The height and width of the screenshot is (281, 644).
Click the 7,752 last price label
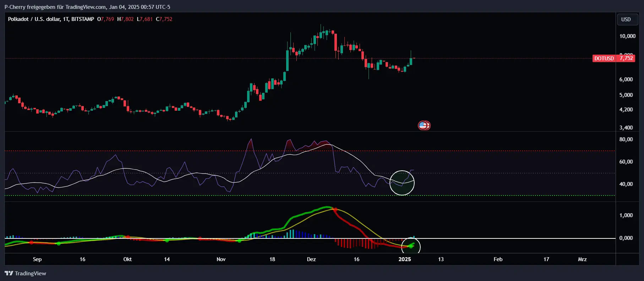click(x=626, y=58)
